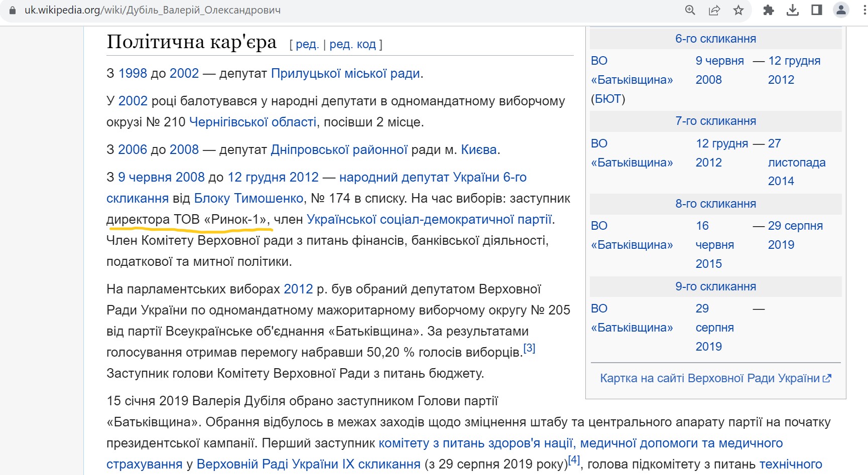Click the share page icon

point(714,10)
